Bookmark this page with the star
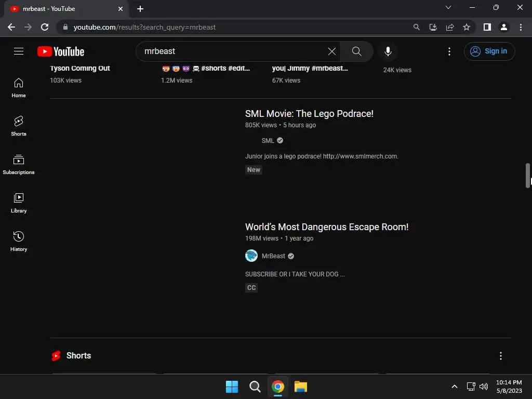 [x=467, y=27]
